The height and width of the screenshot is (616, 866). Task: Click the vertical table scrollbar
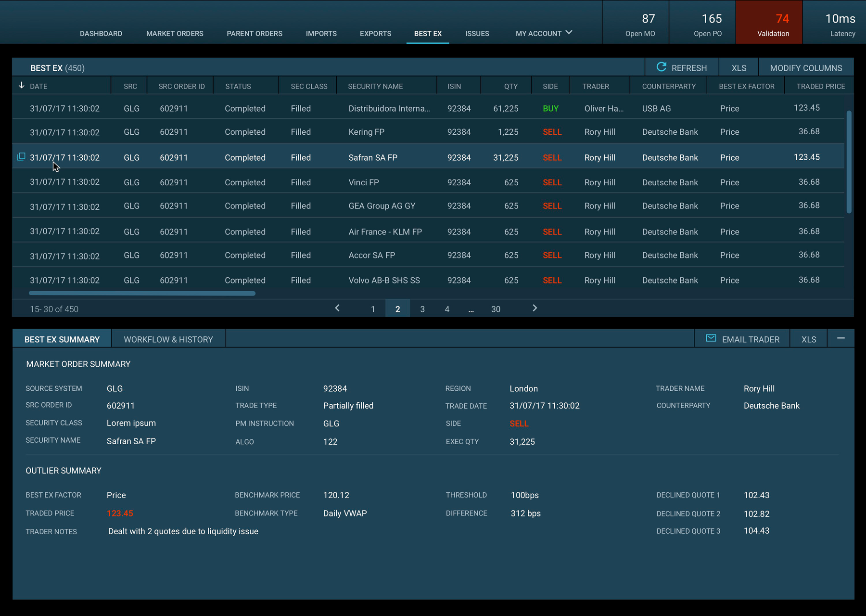pos(849,162)
